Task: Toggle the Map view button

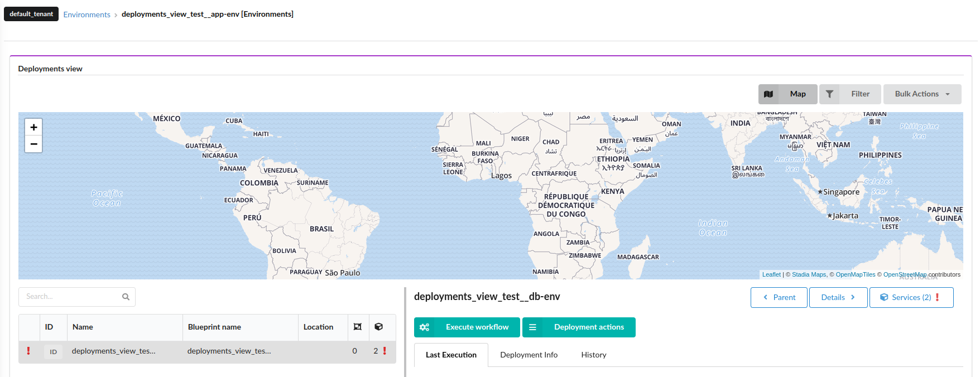Action: (x=787, y=94)
